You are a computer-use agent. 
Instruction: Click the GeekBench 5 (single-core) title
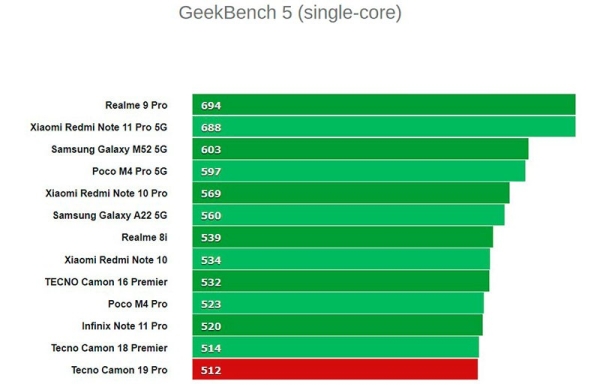pyautogui.click(x=290, y=13)
